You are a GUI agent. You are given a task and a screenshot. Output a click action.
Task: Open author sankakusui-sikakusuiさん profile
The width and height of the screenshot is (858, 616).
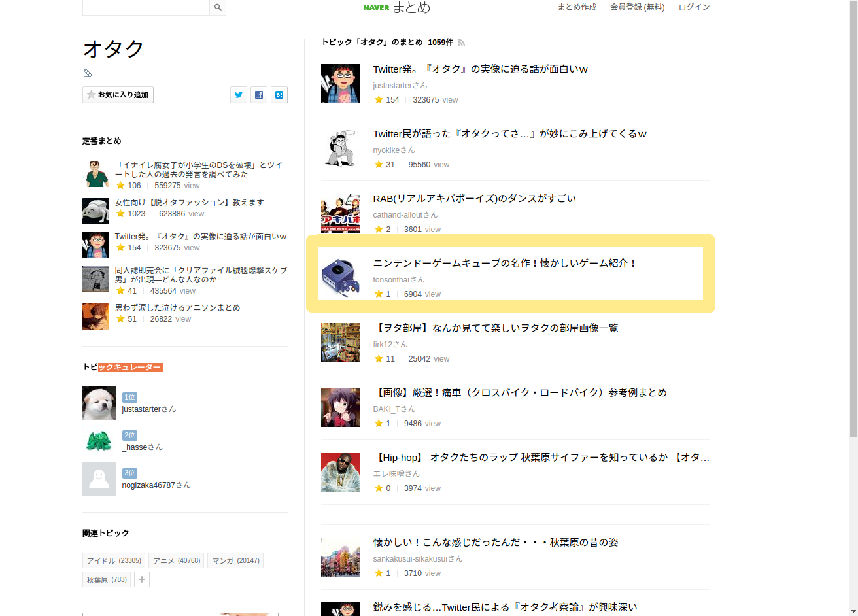417,559
